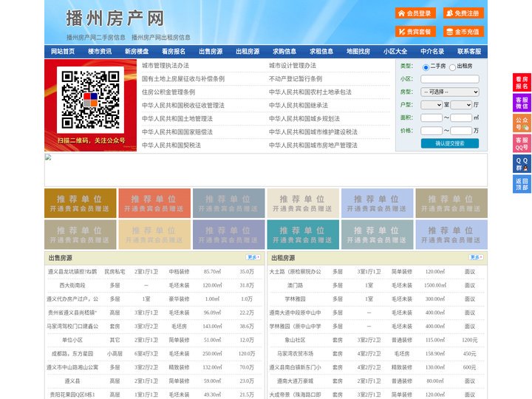Image resolution: width=532 pixels, height=399 pixels.
Task: Open 求租信息 in the navigation menu
Action: point(321,52)
